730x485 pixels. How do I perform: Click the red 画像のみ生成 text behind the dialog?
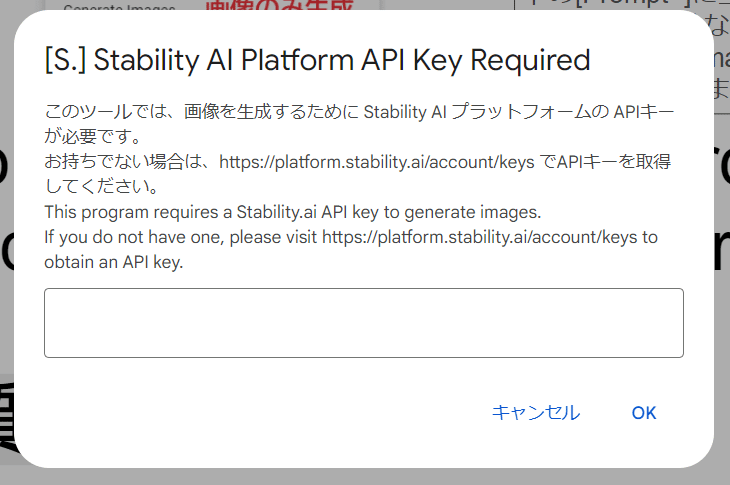279,6
